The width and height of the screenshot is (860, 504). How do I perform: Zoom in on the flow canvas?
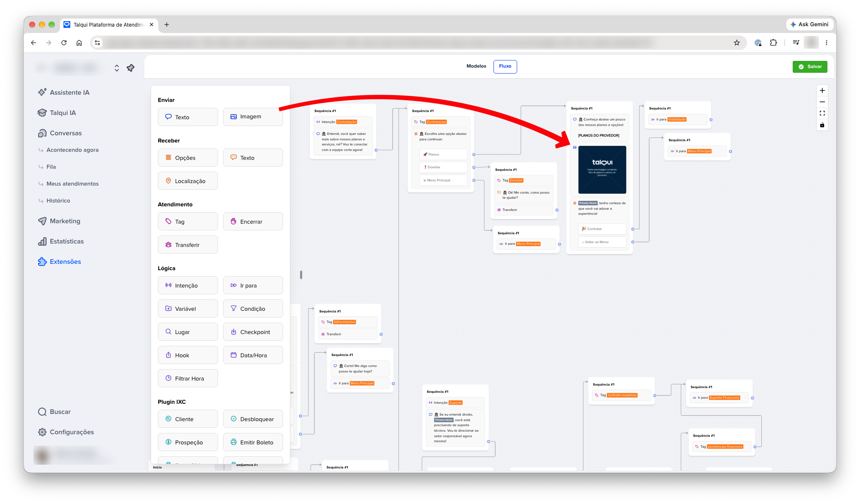pyautogui.click(x=822, y=90)
